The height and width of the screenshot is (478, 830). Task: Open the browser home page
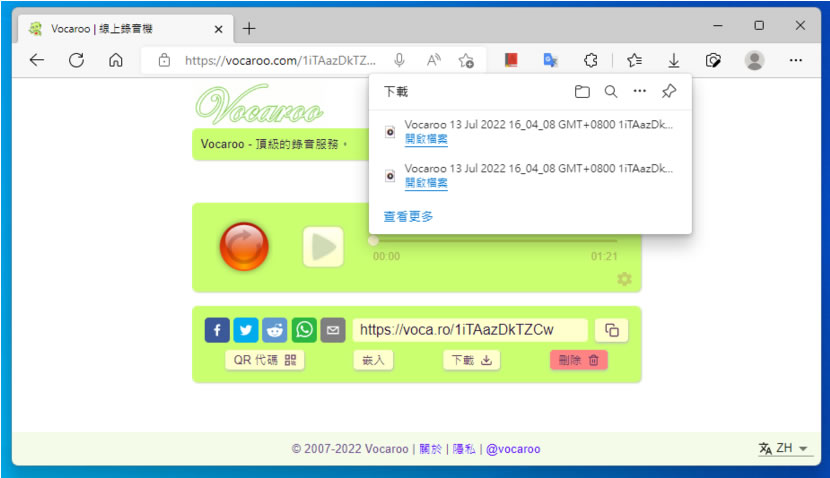click(x=115, y=60)
